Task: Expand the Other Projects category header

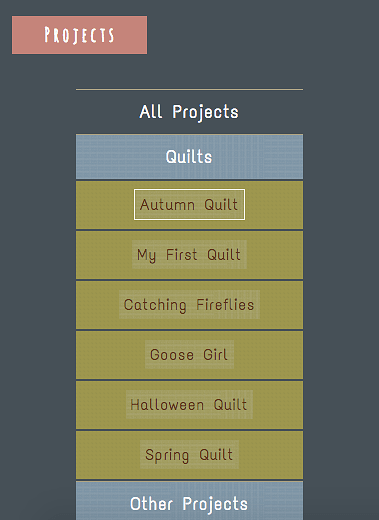Action: (x=189, y=503)
